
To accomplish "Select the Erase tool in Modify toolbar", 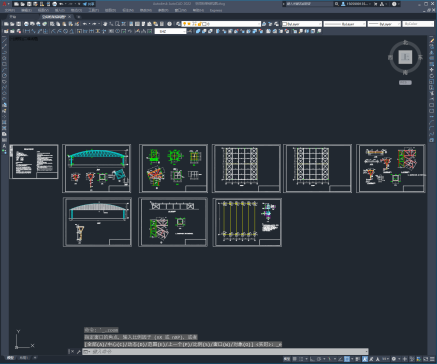I will tap(432, 40).
